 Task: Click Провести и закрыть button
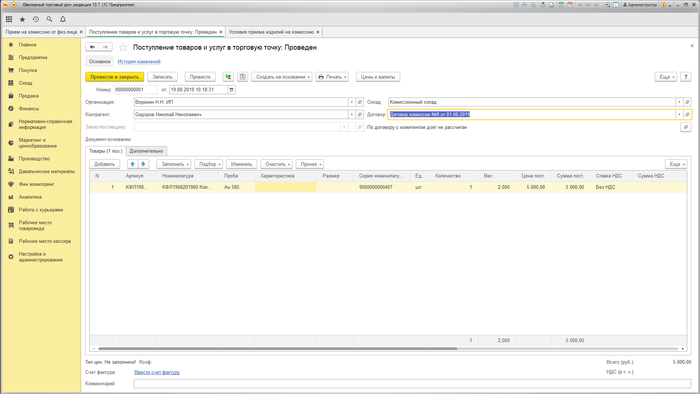pos(115,77)
